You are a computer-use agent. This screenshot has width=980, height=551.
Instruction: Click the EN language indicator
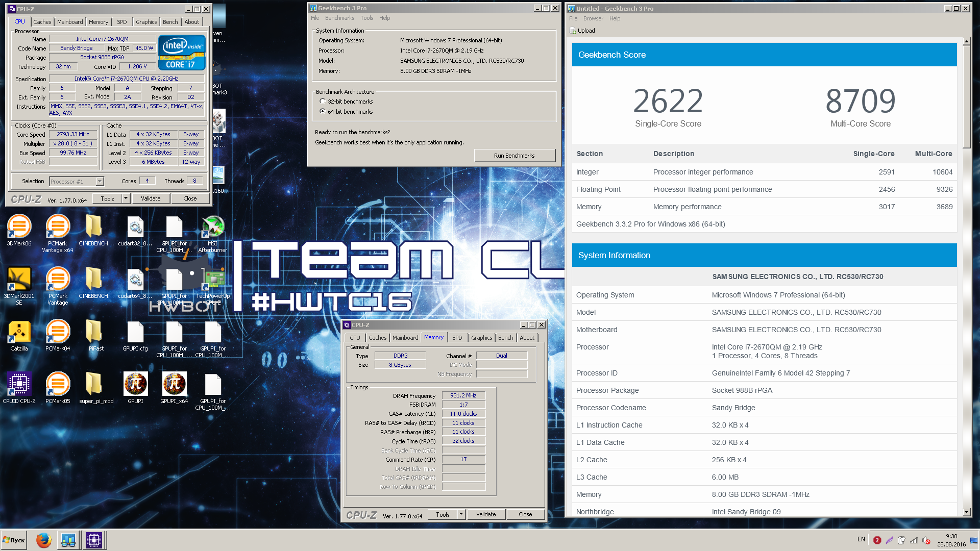point(861,539)
